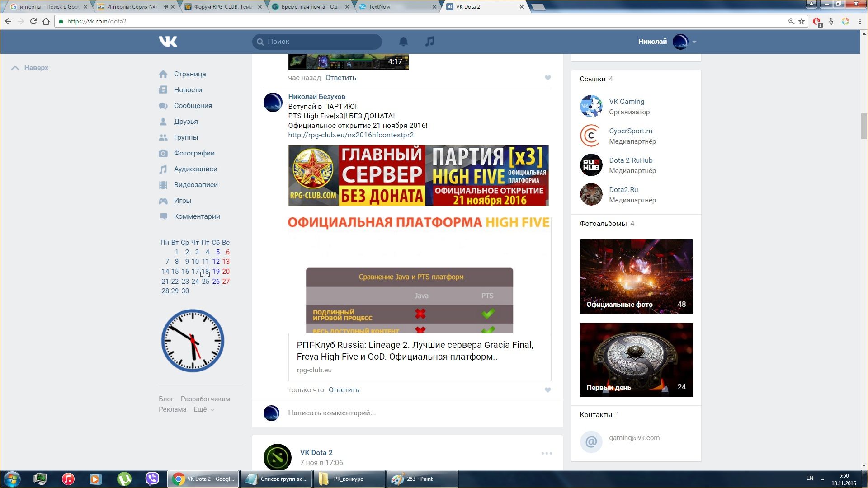This screenshot has height=488, width=868.
Task: Open notifications bell icon
Action: coord(403,42)
